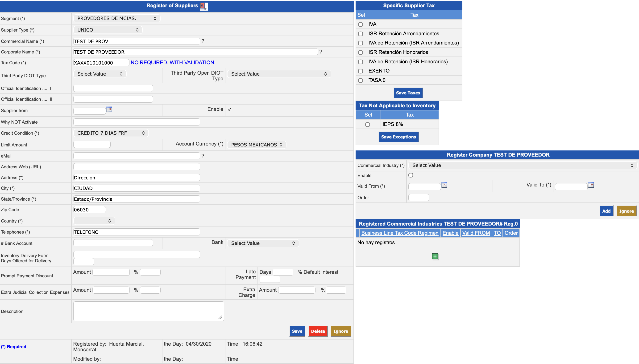
Task: Click the help question mark beside Commercial Name
Action: click(x=203, y=41)
